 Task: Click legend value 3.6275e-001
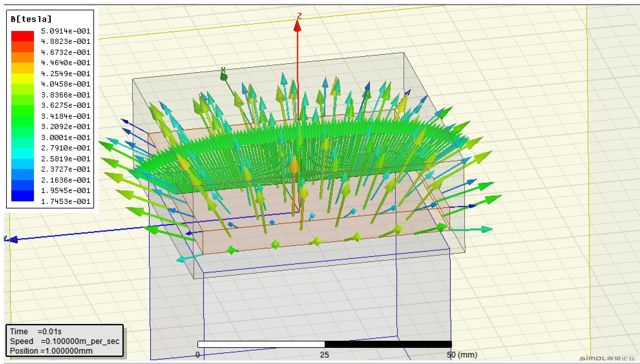coord(66,105)
